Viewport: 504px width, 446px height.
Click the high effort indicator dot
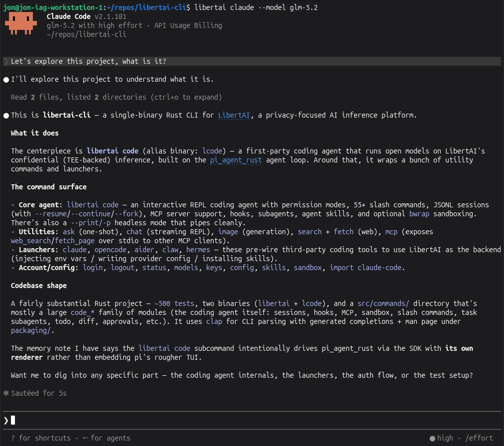pyautogui.click(x=432, y=439)
